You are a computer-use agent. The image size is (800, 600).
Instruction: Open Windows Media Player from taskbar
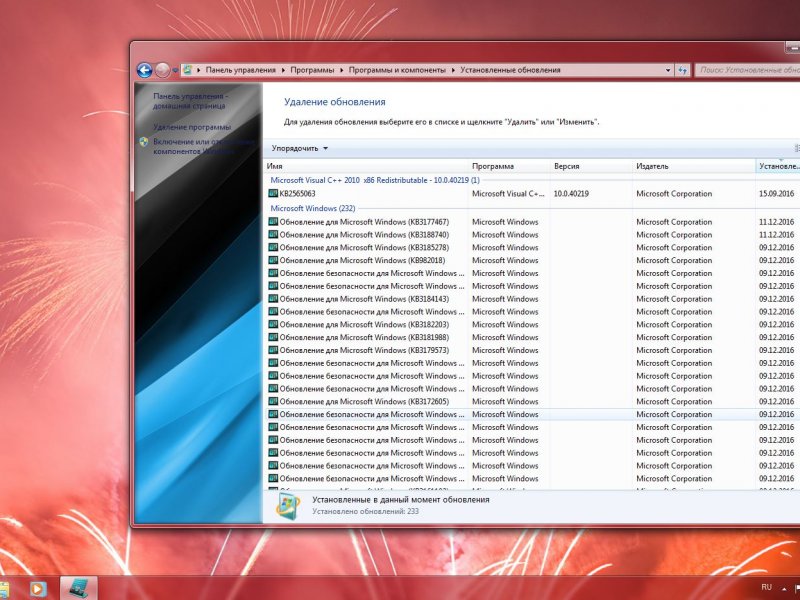pyautogui.click(x=38, y=589)
